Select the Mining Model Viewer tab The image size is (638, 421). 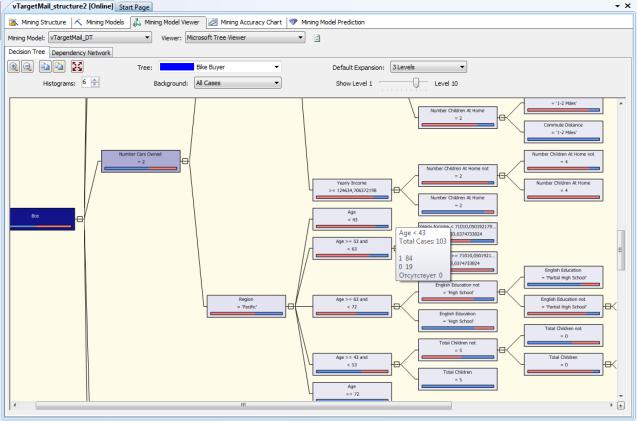(x=167, y=22)
